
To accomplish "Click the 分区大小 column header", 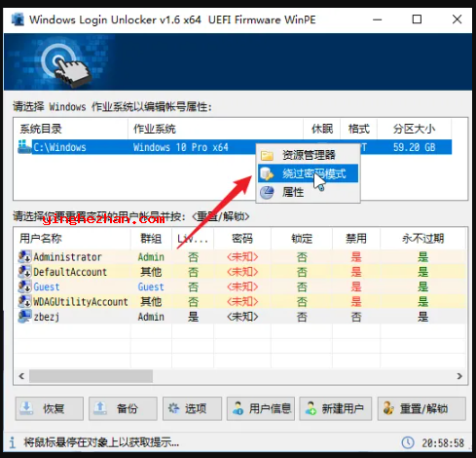I will pyautogui.click(x=414, y=129).
